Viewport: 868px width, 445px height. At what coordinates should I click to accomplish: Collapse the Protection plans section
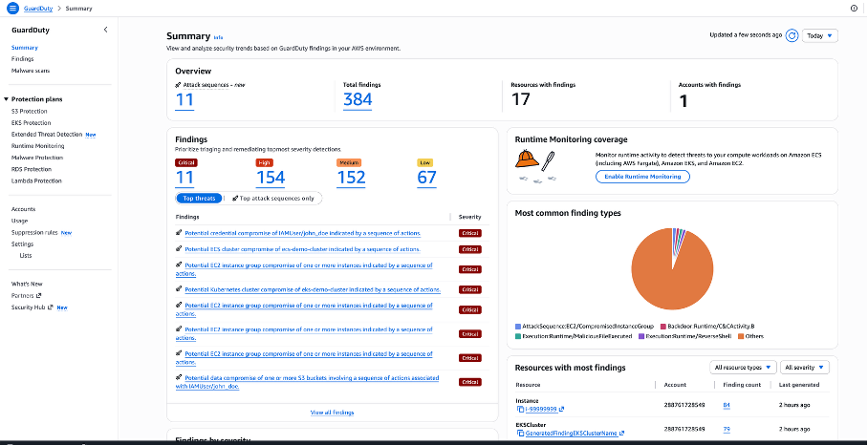tap(7, 98)
